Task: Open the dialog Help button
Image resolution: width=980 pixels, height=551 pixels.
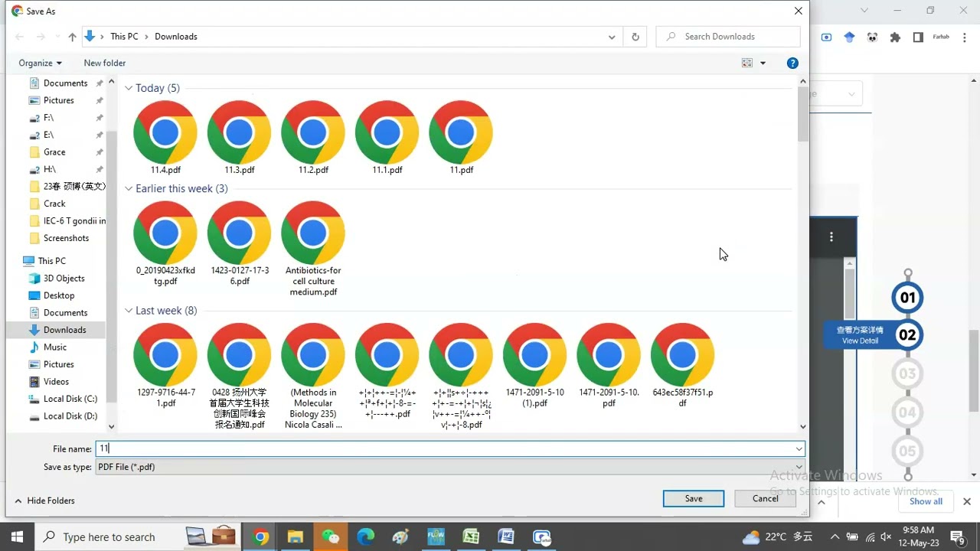Action: coord(792,63)
